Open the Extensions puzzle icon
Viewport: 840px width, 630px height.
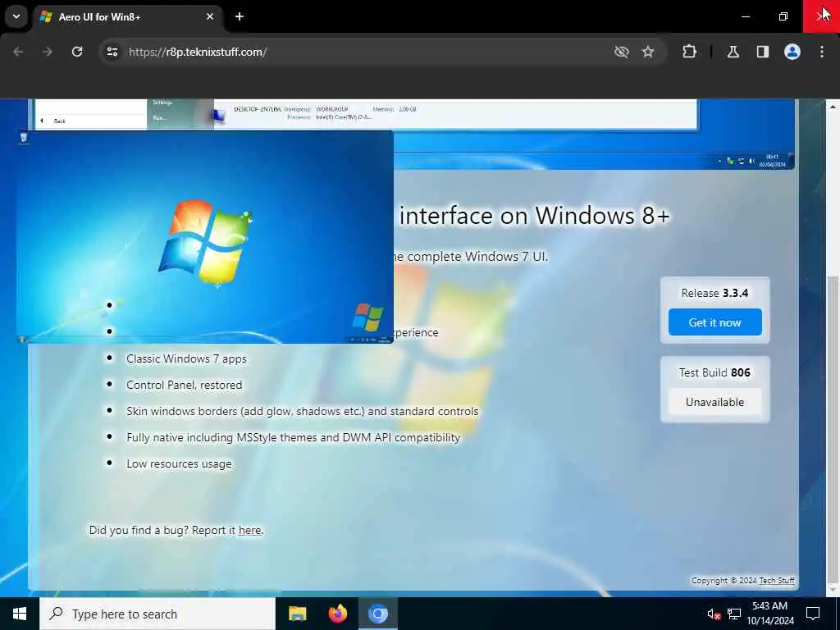click(689, 52)
